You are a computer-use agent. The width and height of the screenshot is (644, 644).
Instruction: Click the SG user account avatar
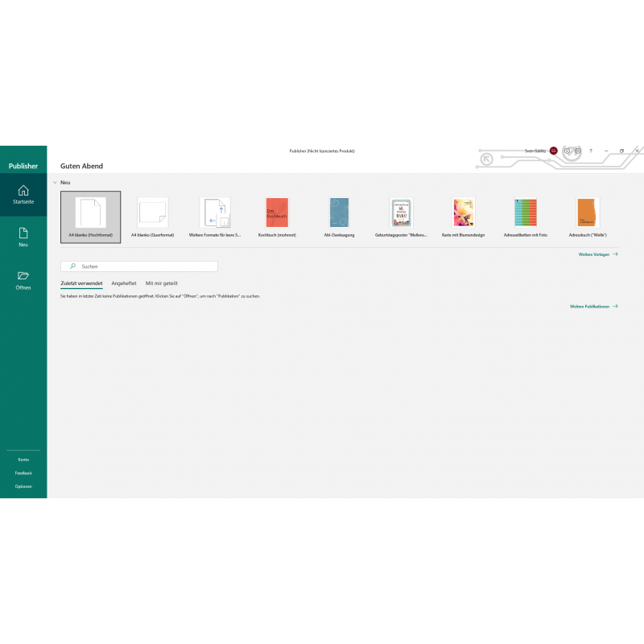553,151
